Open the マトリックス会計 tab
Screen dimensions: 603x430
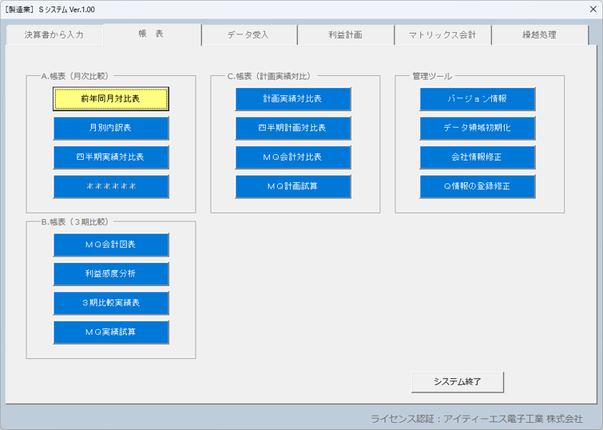442,35
